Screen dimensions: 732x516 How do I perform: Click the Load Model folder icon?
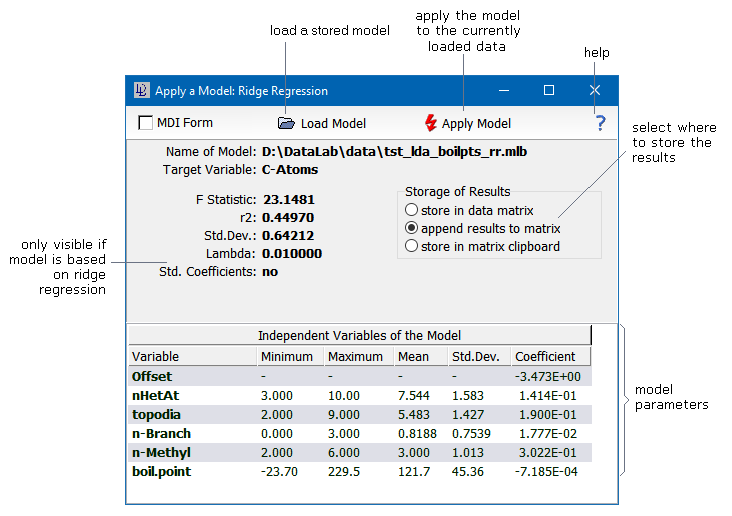(287, 124)
